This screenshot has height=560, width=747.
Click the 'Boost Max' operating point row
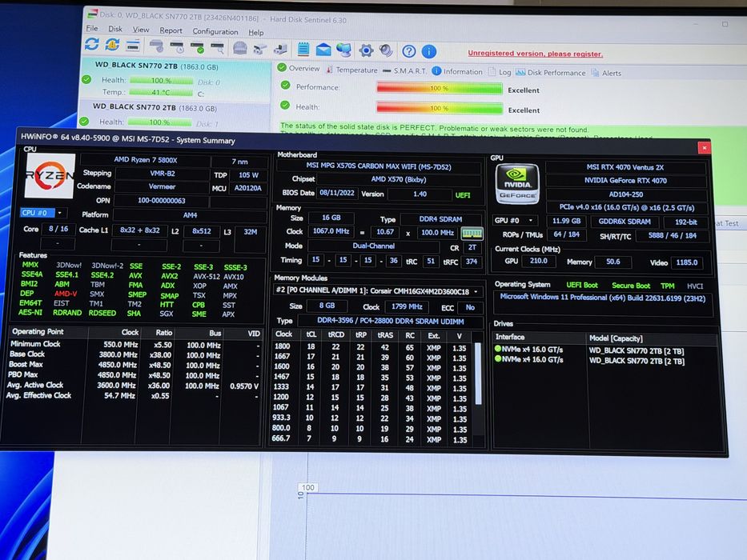pyautogui.click(x=135, y=365)
